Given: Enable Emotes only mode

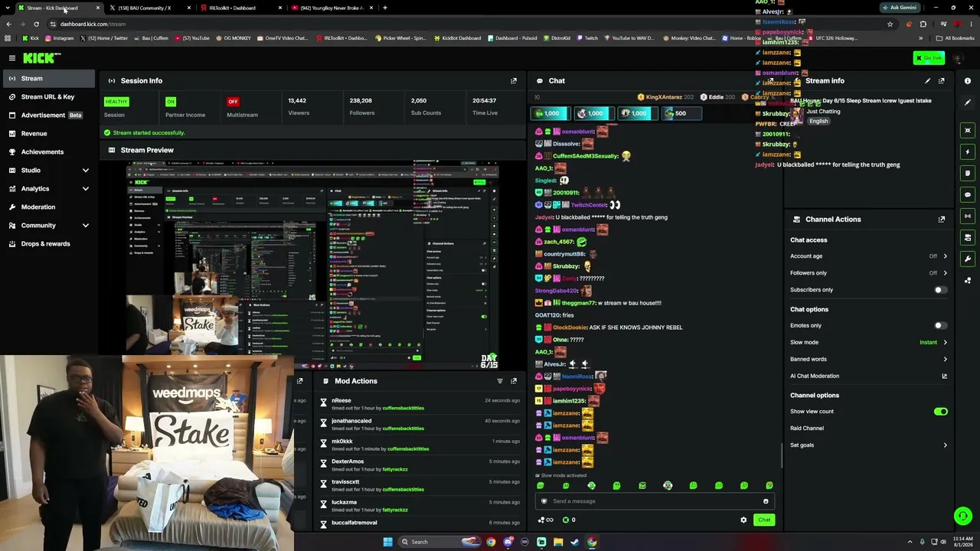Looking at the screenshot, I should (x=940, y=326).
